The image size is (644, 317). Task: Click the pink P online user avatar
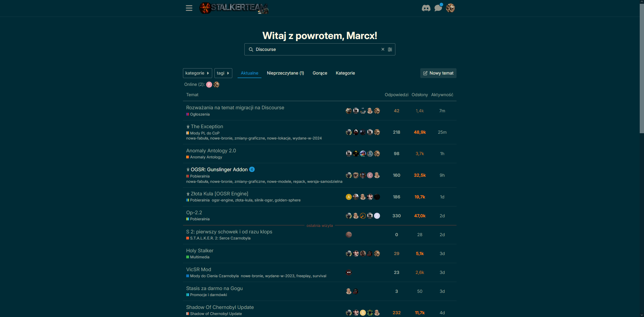(209, 85)
